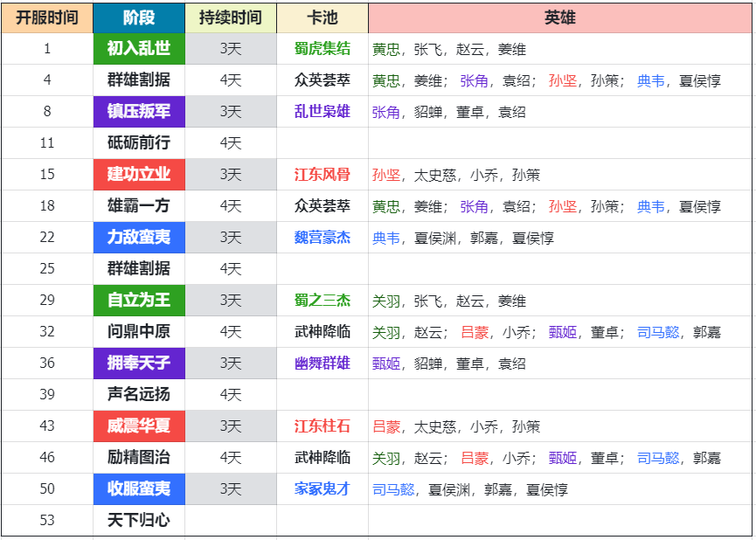
Task: Click the 蜀之三杰 card pool cell
Action: tap(323, 301)
